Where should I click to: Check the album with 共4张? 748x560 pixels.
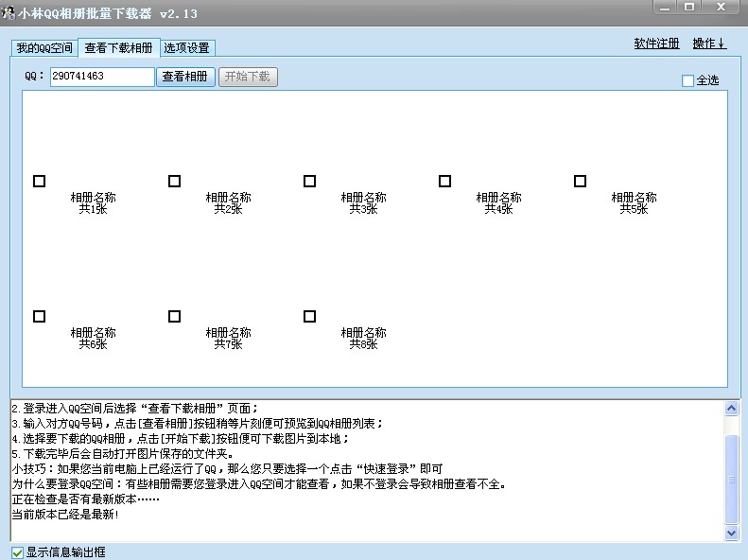click(444, 182)
